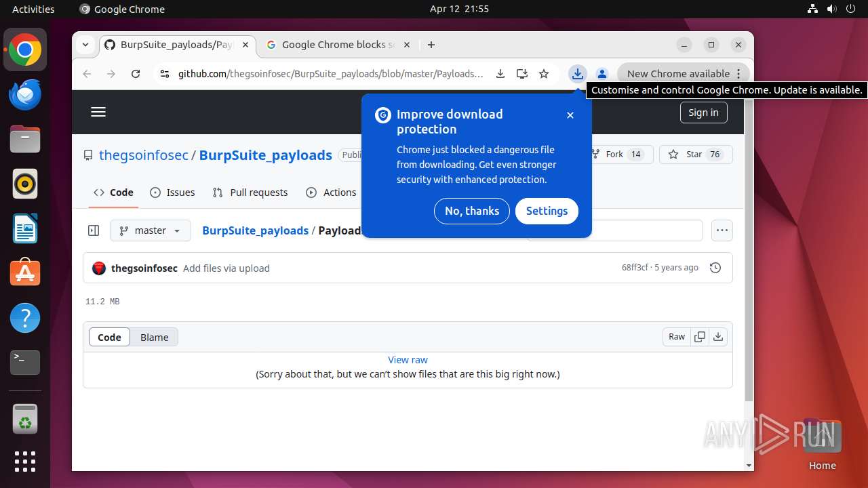
Task: View commit history clock icon
Action: 715,268
